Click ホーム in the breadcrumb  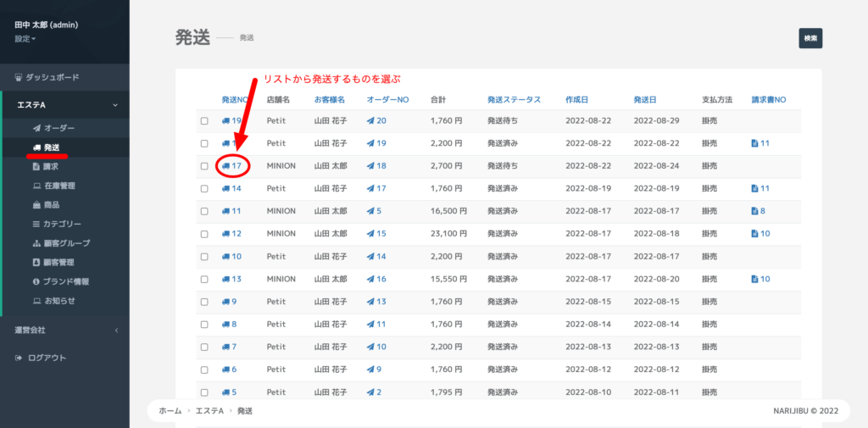[x=170, y=410]
